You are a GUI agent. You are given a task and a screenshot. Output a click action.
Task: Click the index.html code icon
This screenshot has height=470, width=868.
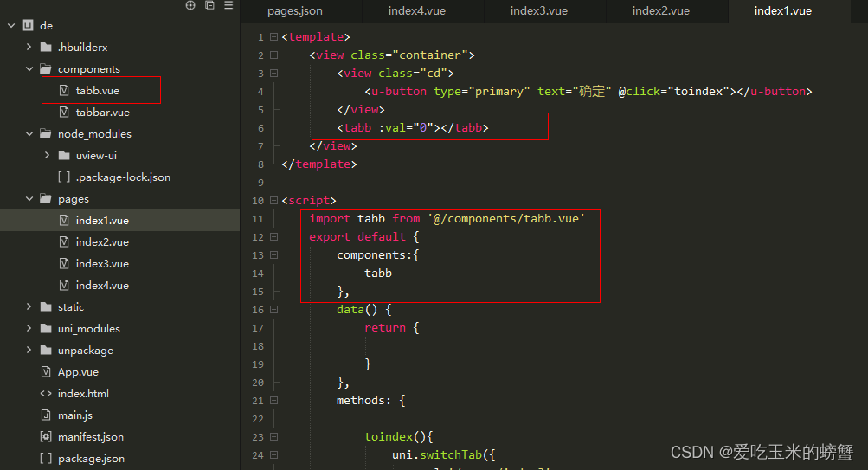pyautogui.click(x=46, y=394)
